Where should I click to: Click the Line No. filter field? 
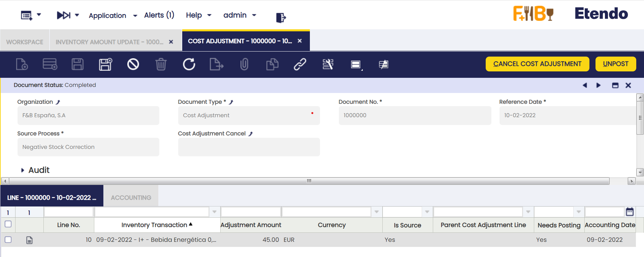(x=69, y=212)
